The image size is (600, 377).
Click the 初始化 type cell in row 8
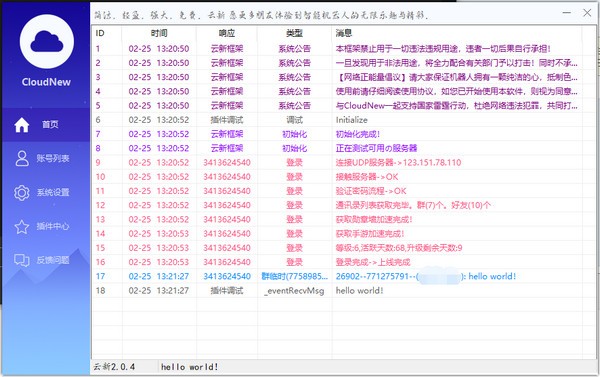(x=295, y=148)
